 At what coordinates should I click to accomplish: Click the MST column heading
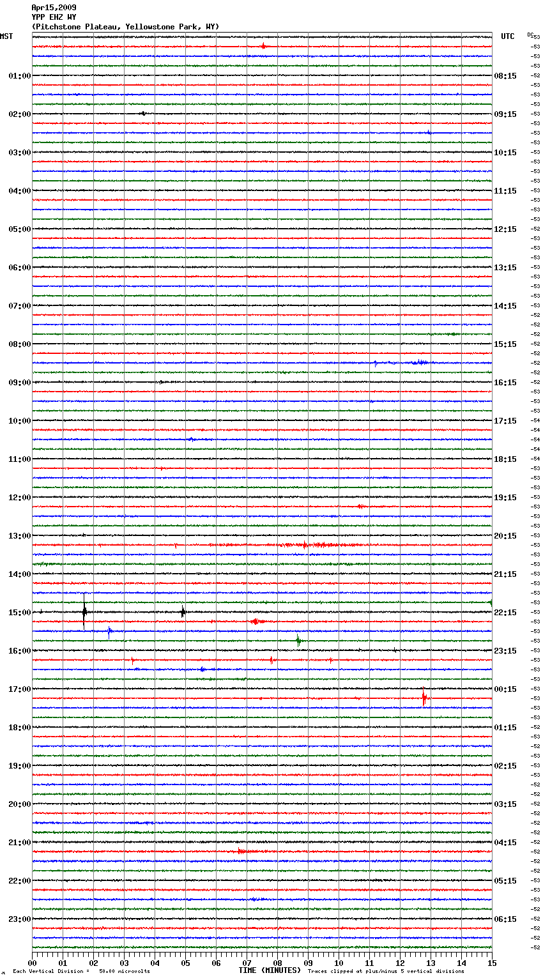click(6, 36)
